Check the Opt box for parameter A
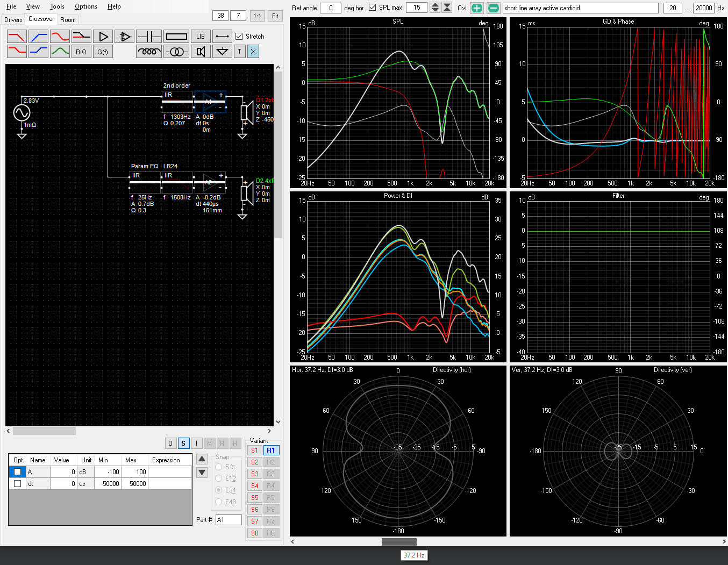This screenshot has width=728, height=565. [17, 471]
